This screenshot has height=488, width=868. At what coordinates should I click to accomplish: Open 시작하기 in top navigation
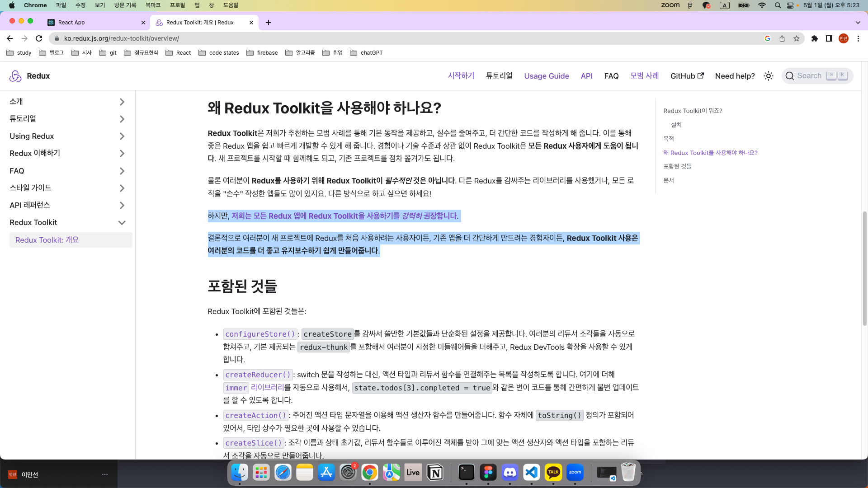(x=461, y=76)
